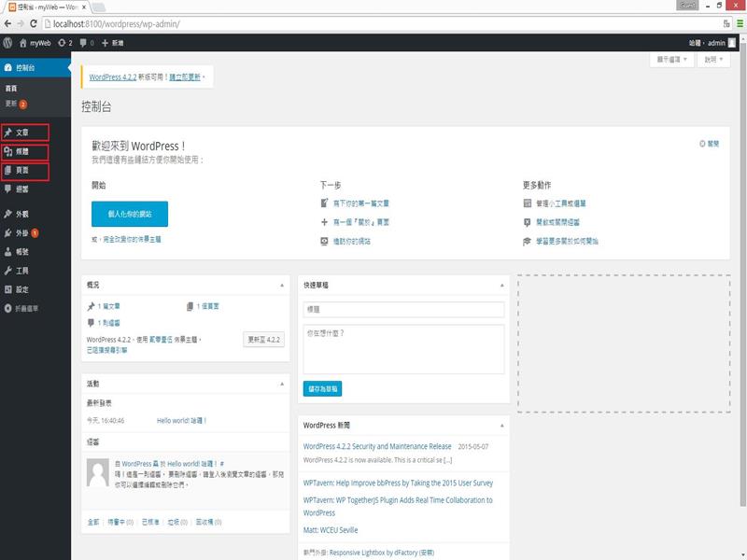Click the completely change theme link below button
This screenshot has height=560, width=747.
pos(133,239)
